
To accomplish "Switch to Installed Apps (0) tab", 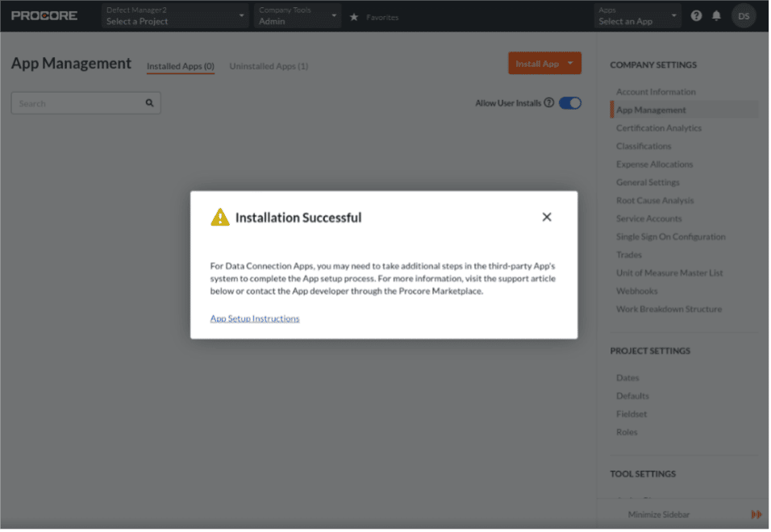I will (181, 66).
